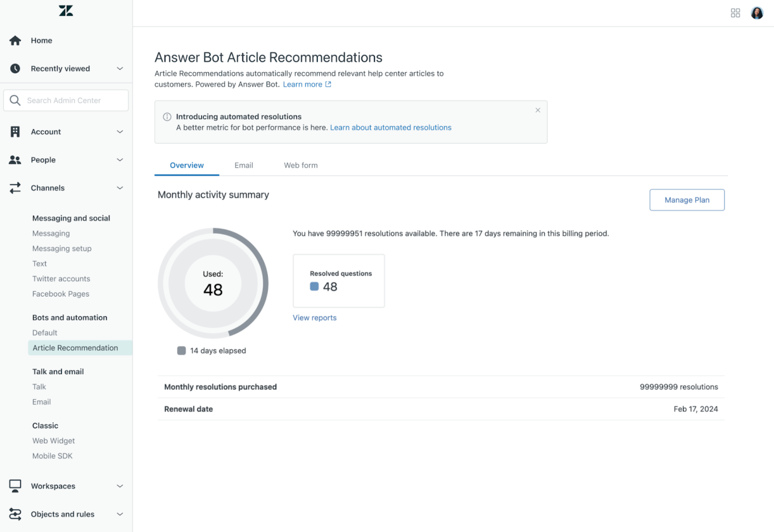Click the Manage Plan button
Viewport: 774px width, 532px height.
(686, 200)
